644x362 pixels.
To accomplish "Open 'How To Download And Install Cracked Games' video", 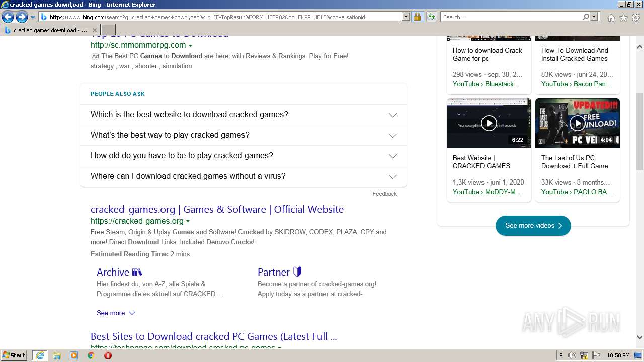I will (575, 54).
